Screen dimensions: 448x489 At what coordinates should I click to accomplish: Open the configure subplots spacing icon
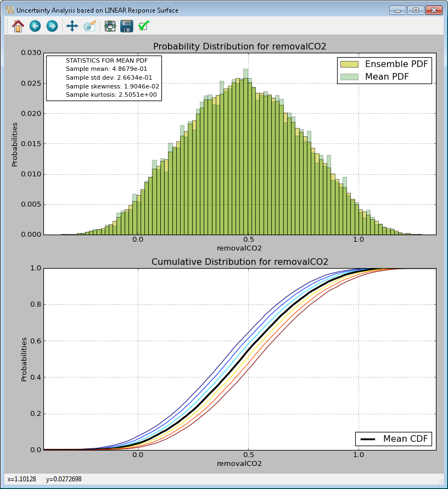pos(109,25)
